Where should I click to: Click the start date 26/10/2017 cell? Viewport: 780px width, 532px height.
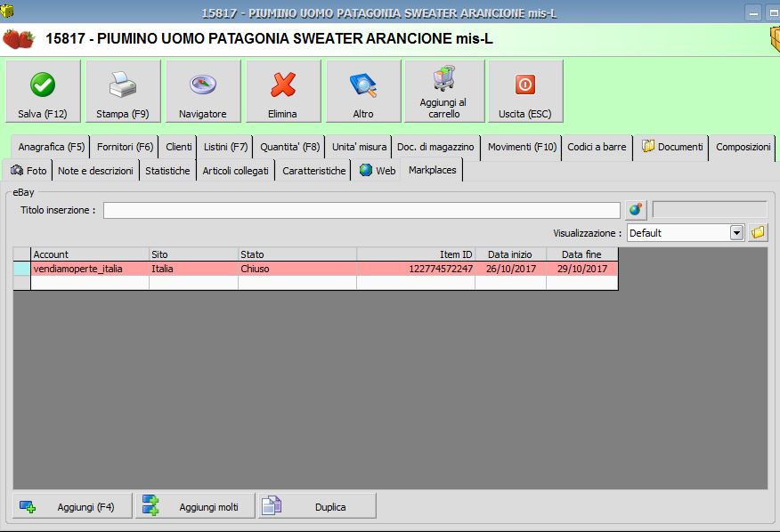[x=510, y=269]
